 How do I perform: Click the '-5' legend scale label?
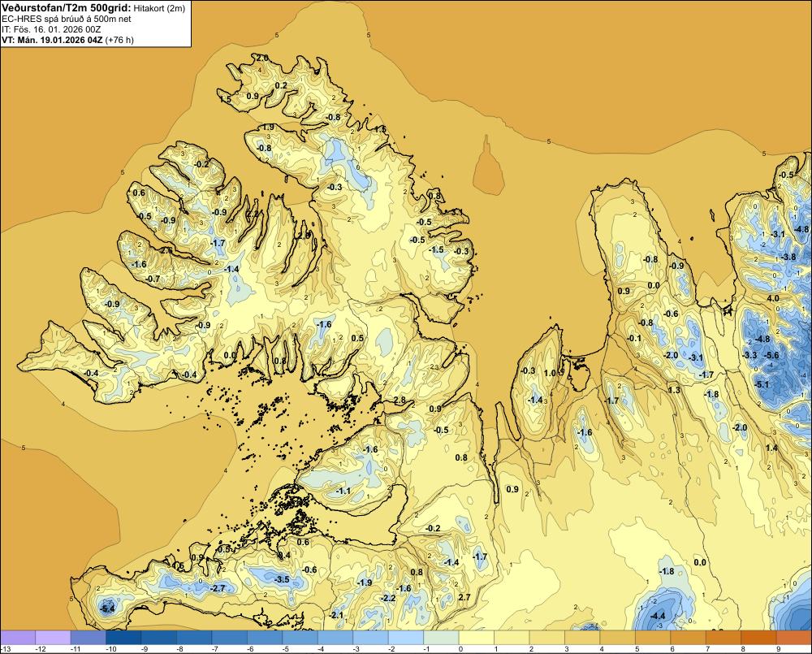(285, 649)
